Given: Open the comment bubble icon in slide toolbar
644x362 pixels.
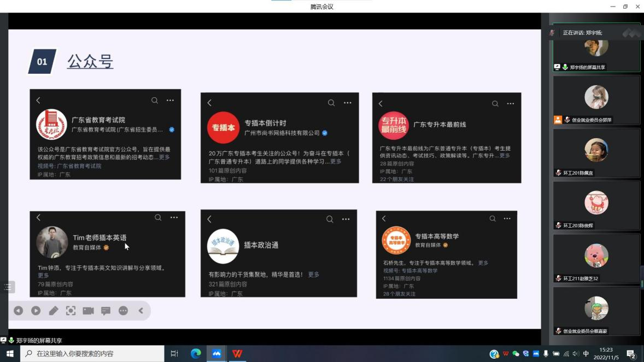Looking at the screenshot, I should coord(106,311).
